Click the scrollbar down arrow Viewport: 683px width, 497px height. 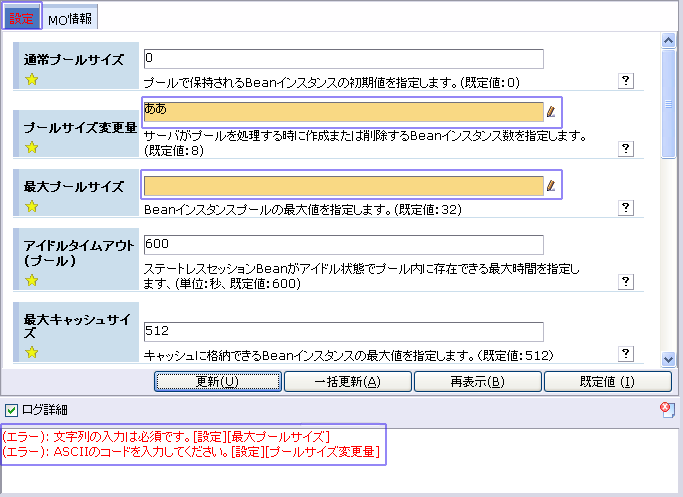coord(670,358)
